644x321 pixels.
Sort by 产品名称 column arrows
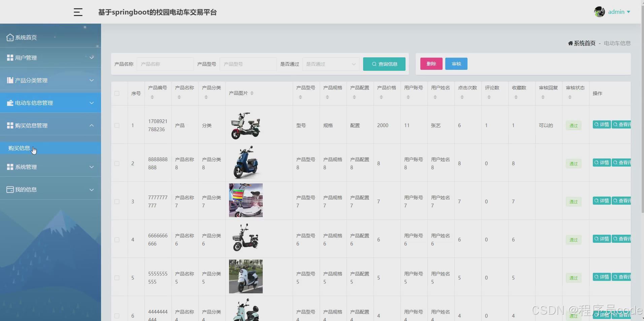point(179,97)
